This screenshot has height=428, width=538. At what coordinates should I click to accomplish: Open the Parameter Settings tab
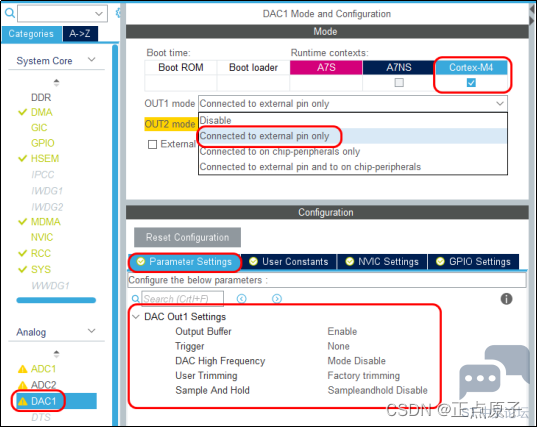185,262
